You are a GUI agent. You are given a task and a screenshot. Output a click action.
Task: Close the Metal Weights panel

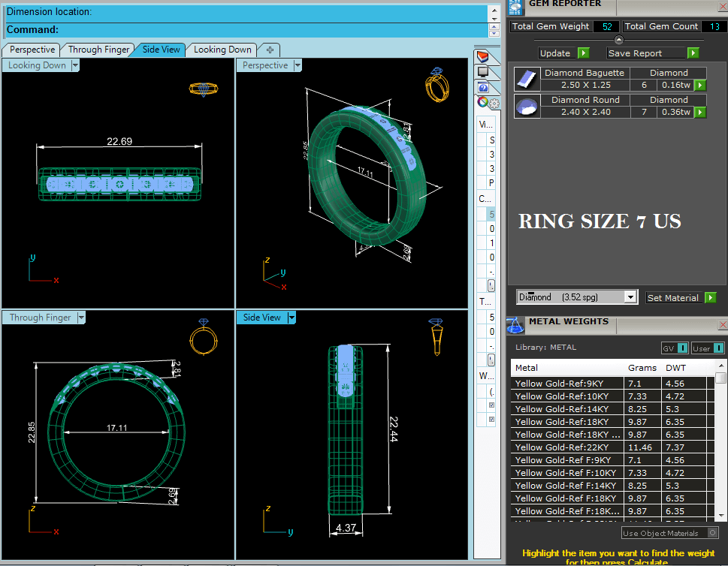pyautogui.click(x=723, y=325)
